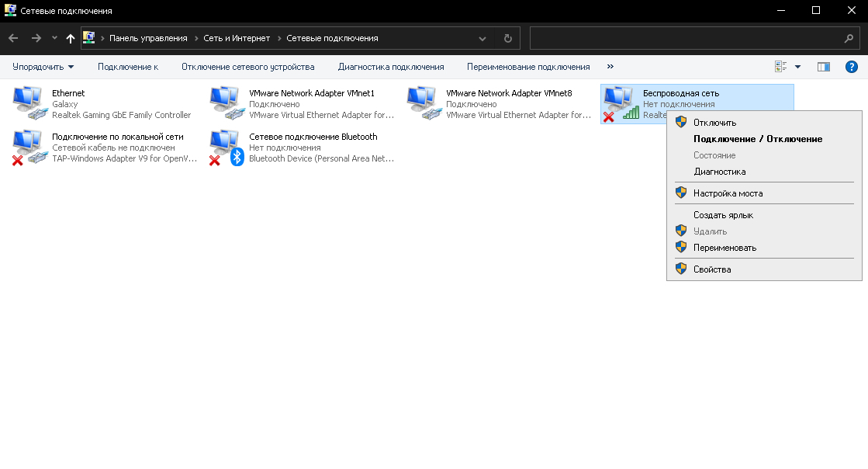Screen dimensions: 868x469
Task: Open recent locations dropdown arrow
Action: 54,38
